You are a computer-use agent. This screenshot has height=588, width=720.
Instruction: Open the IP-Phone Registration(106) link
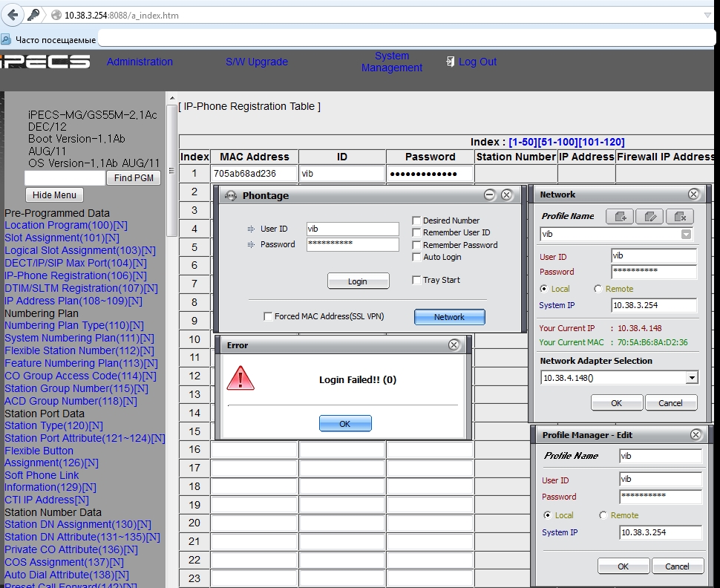coord(68,275)
